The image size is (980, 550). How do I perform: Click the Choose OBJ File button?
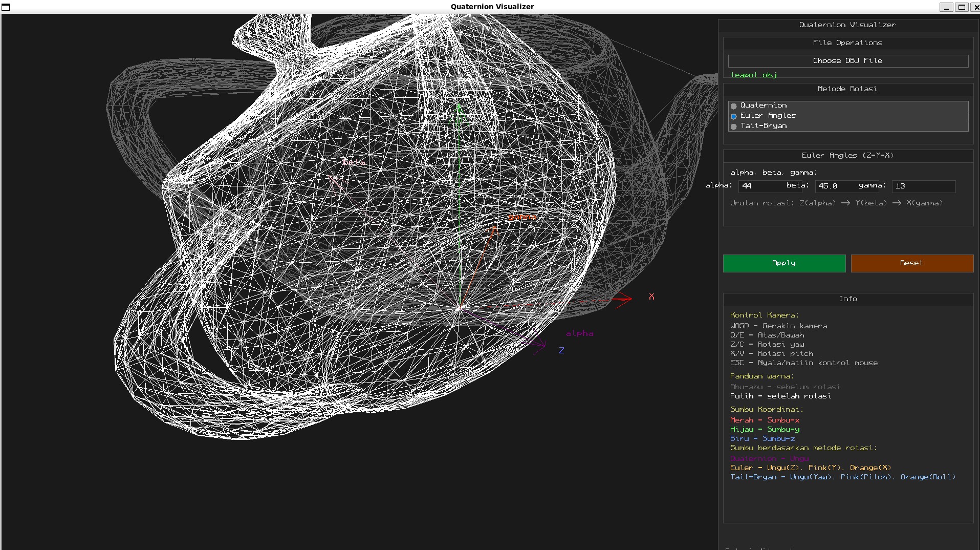(847, 60)
